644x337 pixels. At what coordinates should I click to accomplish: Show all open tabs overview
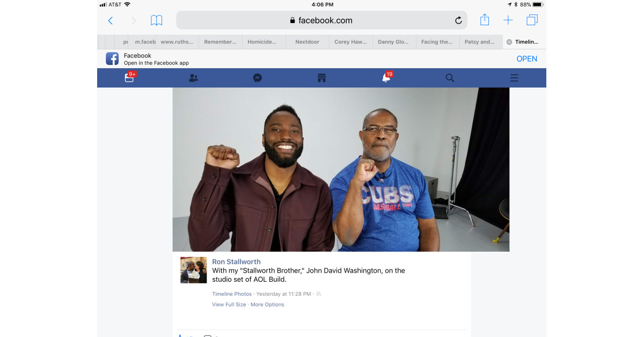tap(532, 20)
